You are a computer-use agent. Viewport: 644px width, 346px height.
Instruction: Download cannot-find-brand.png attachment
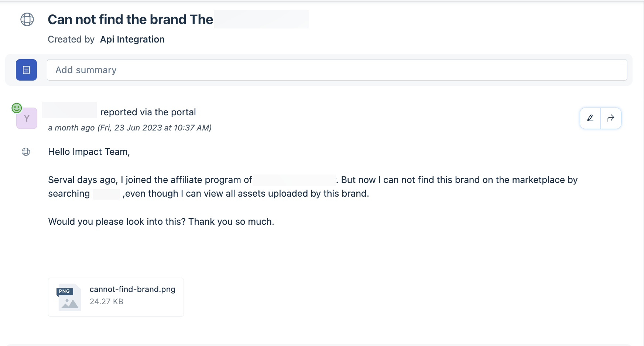click(133, 289)
